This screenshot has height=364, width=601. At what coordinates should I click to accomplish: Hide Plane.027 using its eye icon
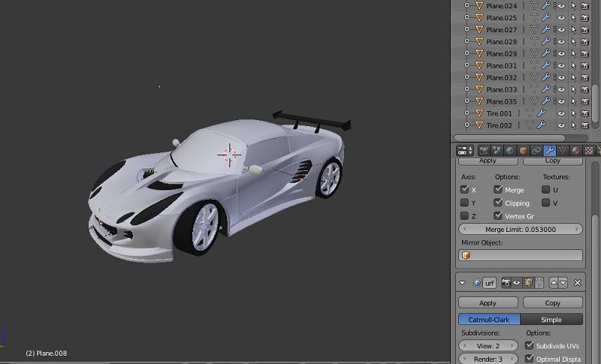pos(560,30)
